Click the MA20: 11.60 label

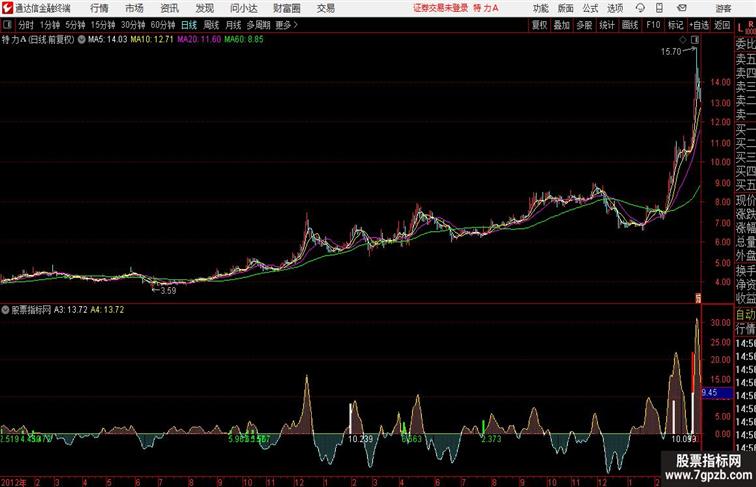199,40
